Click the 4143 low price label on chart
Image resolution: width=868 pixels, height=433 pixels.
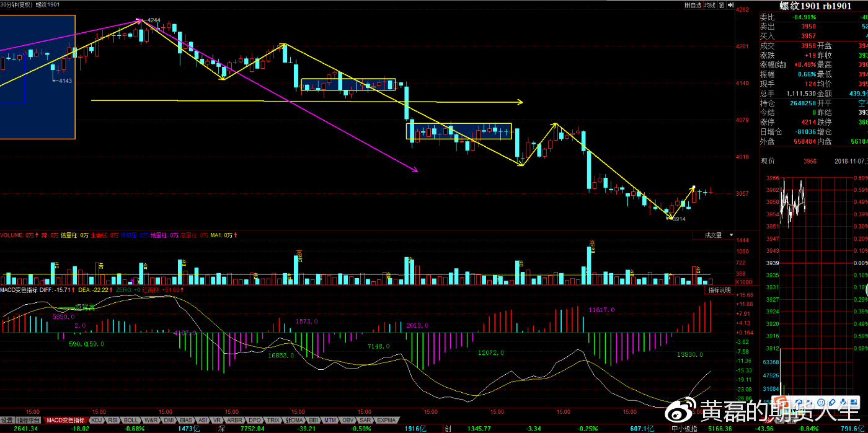64,81
